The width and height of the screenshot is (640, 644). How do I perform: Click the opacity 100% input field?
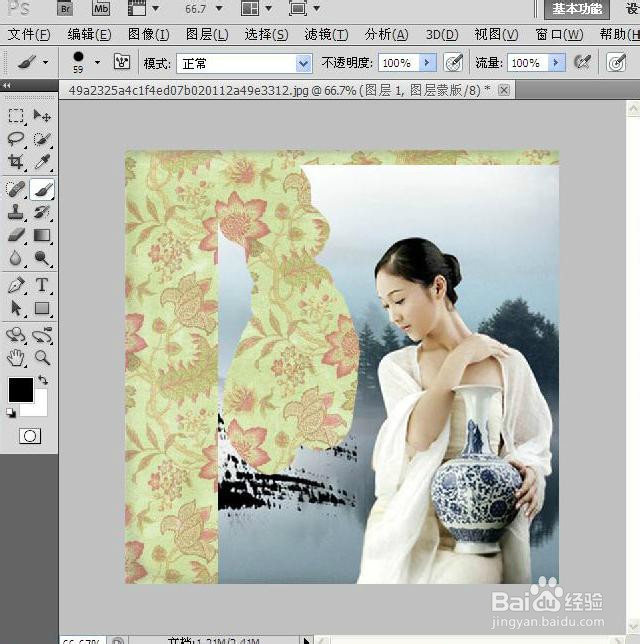[x=398, y=63]
